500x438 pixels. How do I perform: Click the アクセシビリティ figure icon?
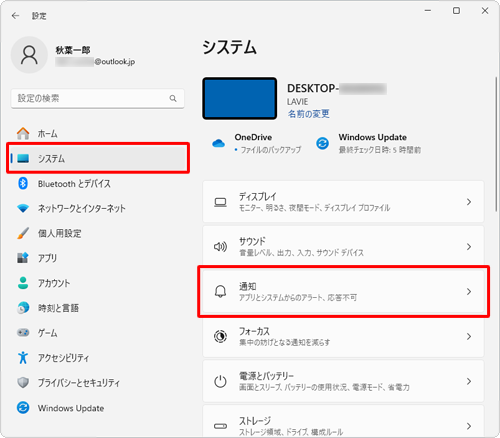coord(23,357)
